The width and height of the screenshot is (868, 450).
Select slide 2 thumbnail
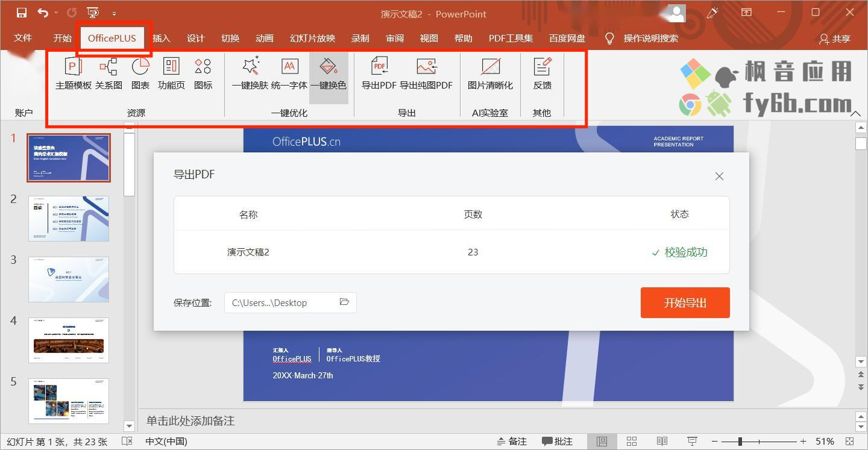pos(69,218)
